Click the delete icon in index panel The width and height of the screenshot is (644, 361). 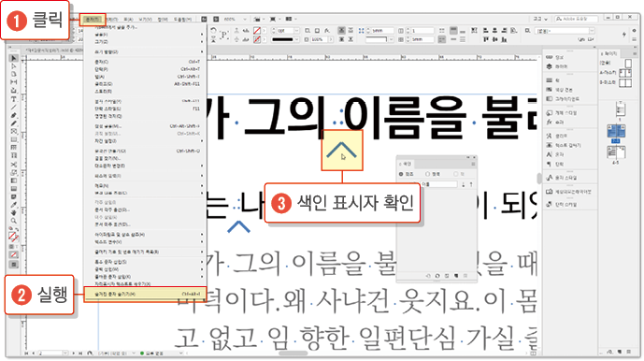465,276
